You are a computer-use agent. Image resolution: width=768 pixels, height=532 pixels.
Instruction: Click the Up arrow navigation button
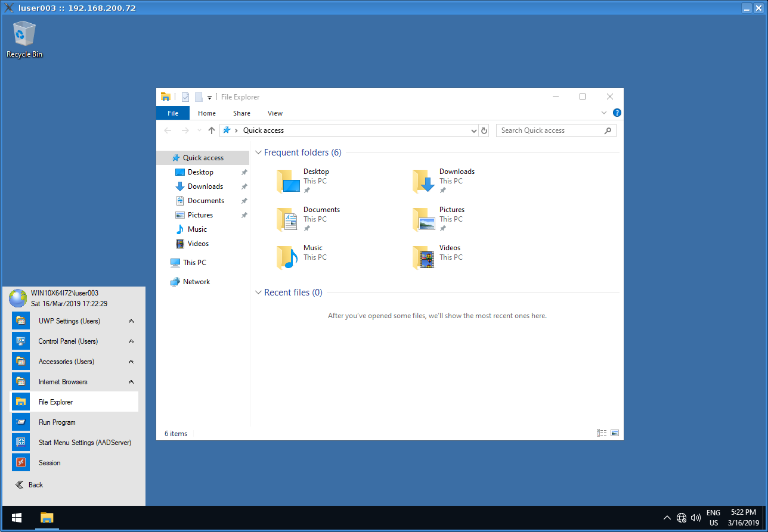[211, 130]
